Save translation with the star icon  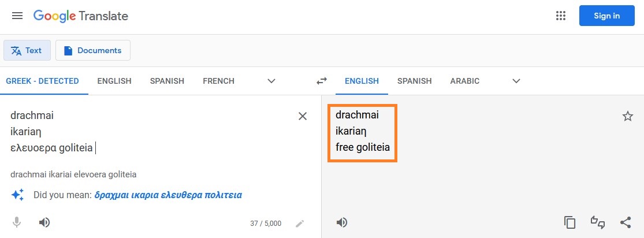pos(628,116)
